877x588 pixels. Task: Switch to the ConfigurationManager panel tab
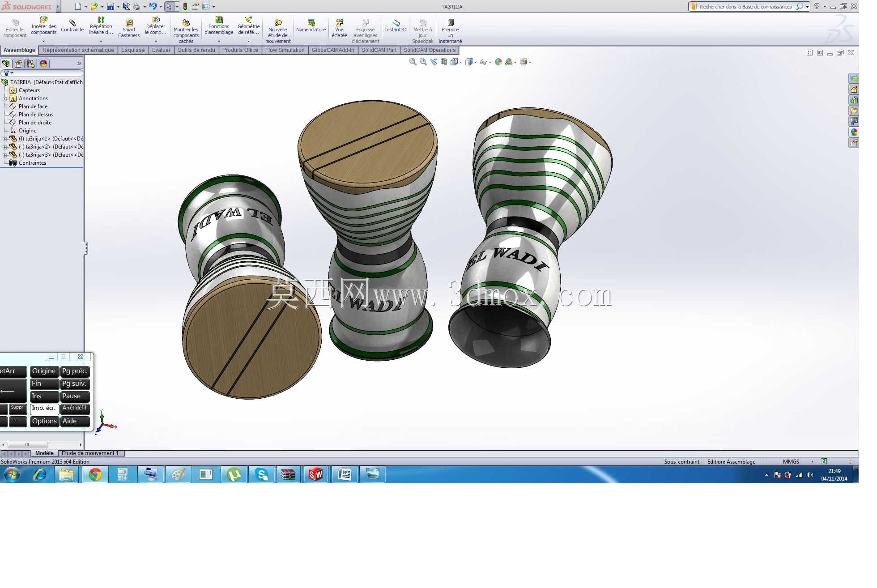pyautogui.click(x=31, y=64)
